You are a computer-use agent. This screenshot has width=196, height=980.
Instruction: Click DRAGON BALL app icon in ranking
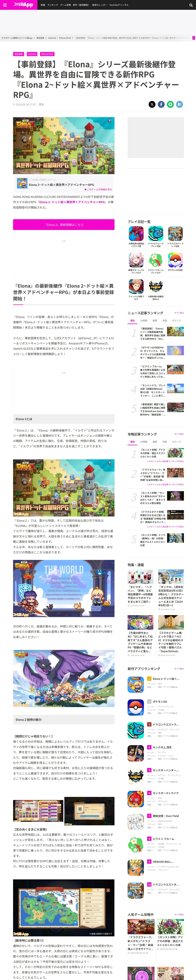click(136, 867)
